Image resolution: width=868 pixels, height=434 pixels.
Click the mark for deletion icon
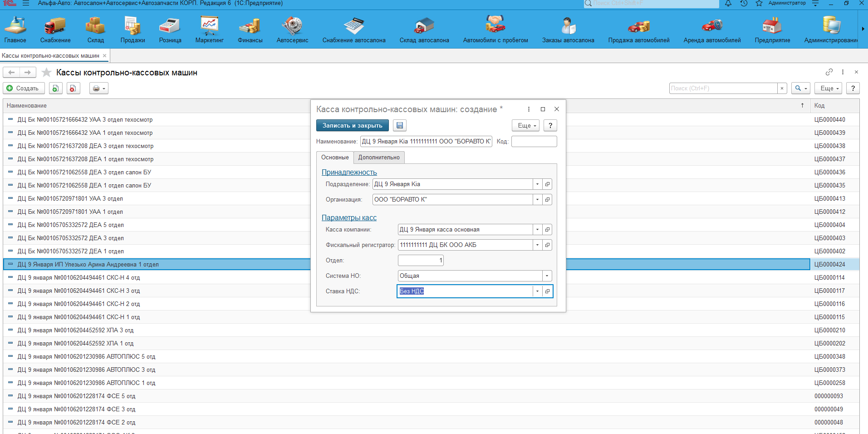click(73, 88)
